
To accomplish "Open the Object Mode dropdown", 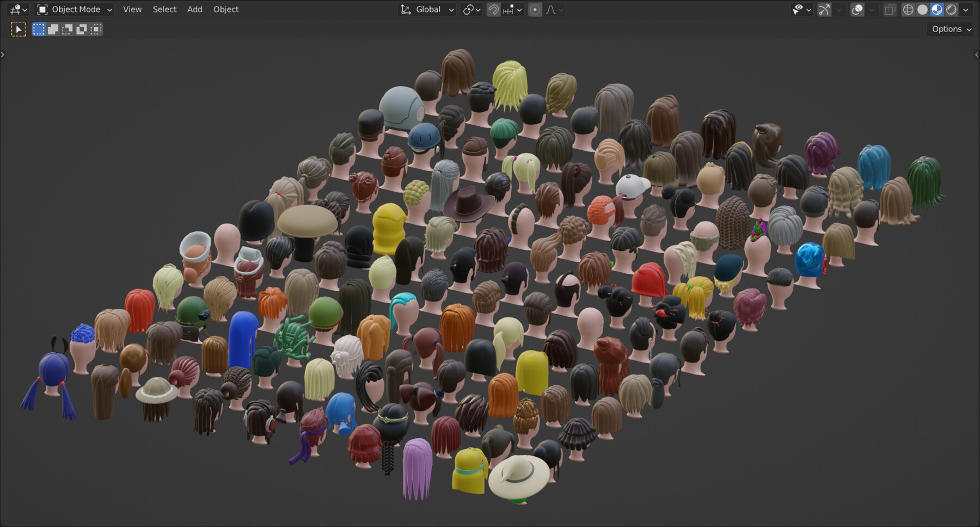I will pyautogui.click(x=73, y=9).
